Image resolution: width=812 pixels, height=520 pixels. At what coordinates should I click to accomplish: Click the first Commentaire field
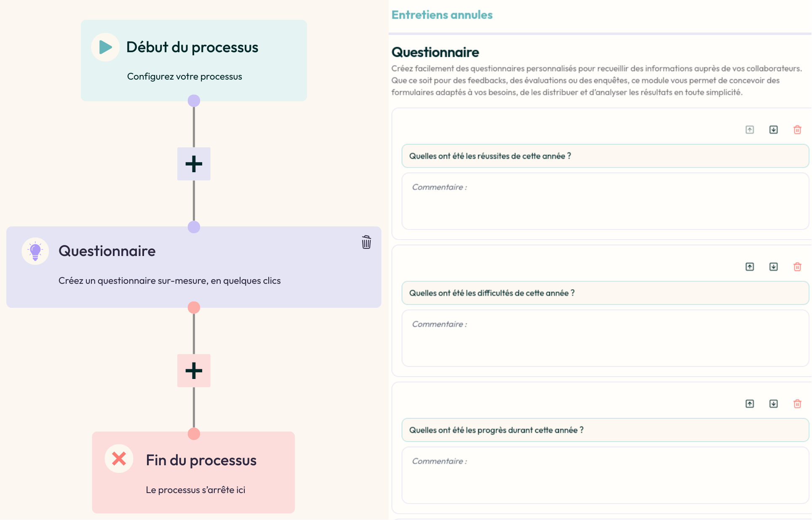[x=605, y=202]
